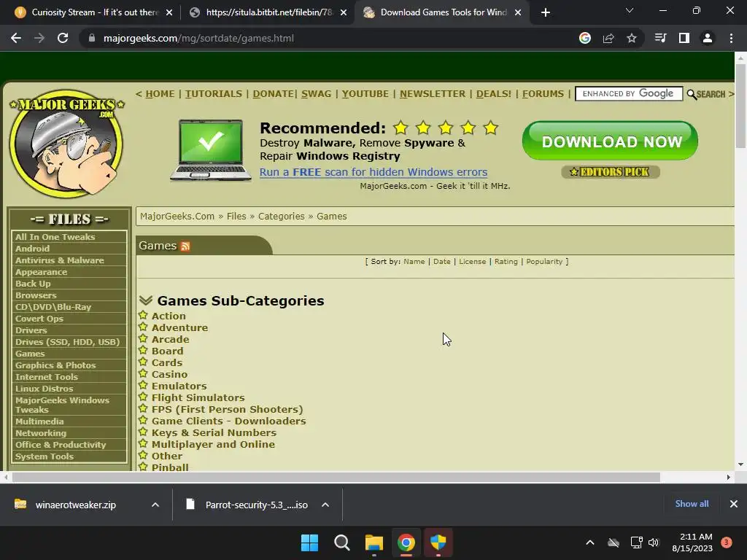Open the Emulators sub-category
Screen dimensions: 747x560
pos(179,386)
